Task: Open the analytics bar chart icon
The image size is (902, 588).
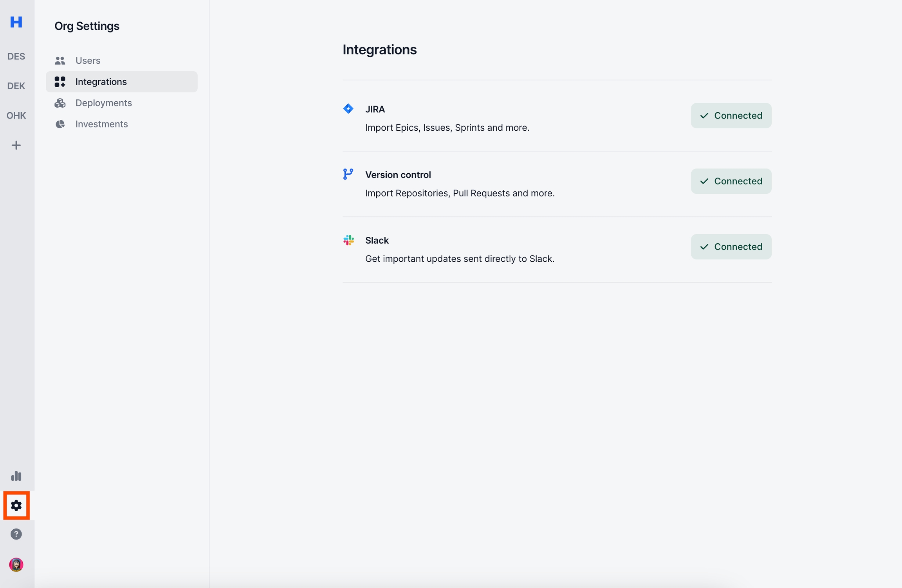Action: (16, 476)
